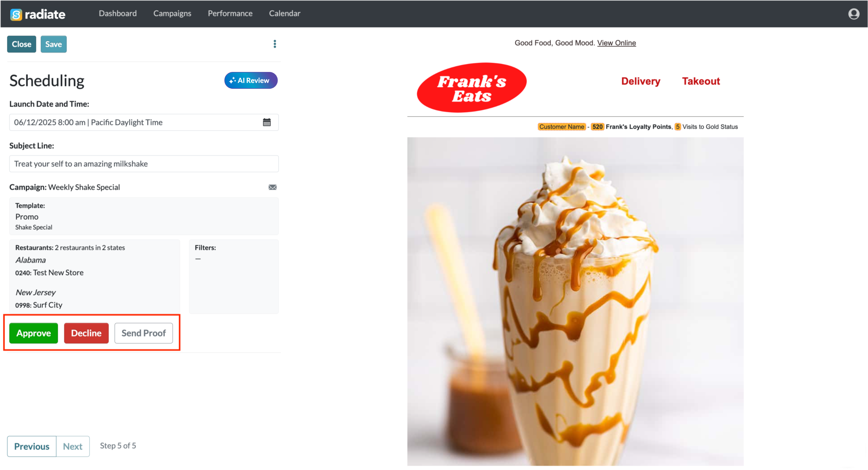Go back with the Previous button
Screen dimensions: 868x470
pyautogui.click(x=32, y=446)
